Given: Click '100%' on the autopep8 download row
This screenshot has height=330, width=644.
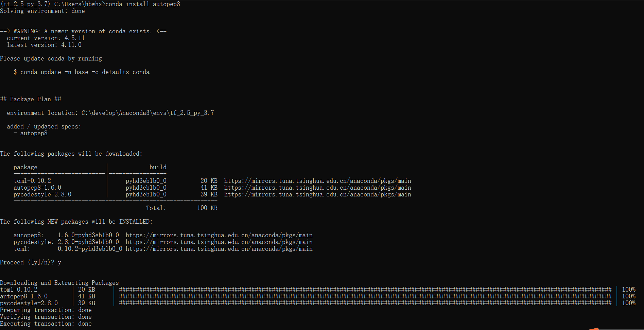Looking at the screenshot, I should point(629,296).
